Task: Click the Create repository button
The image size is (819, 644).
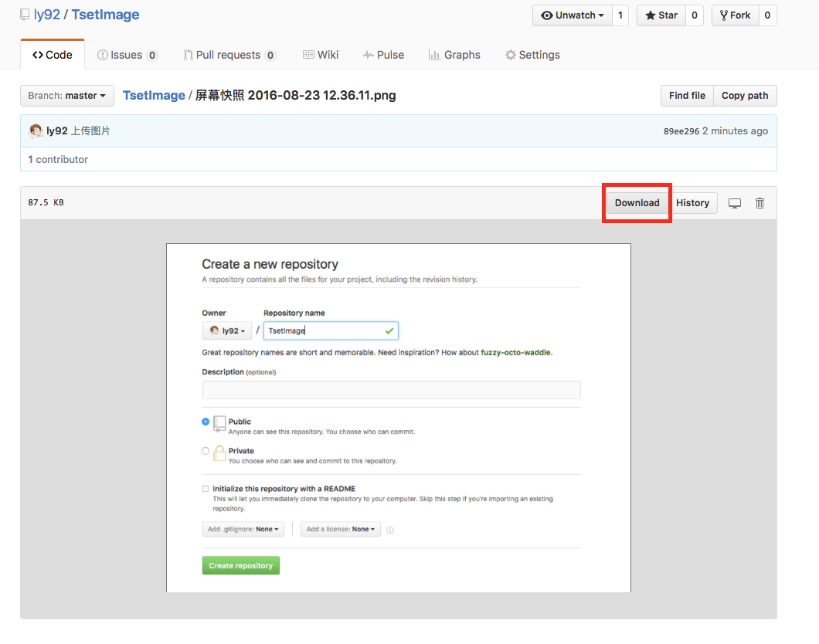Action: click(241, 565)
